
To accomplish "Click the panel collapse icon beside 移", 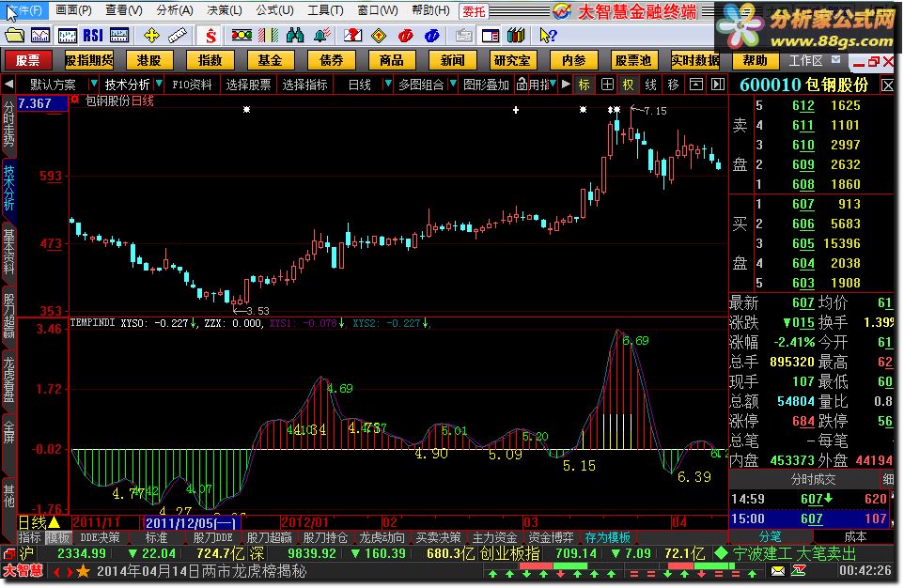I will (x=696, y=85).
